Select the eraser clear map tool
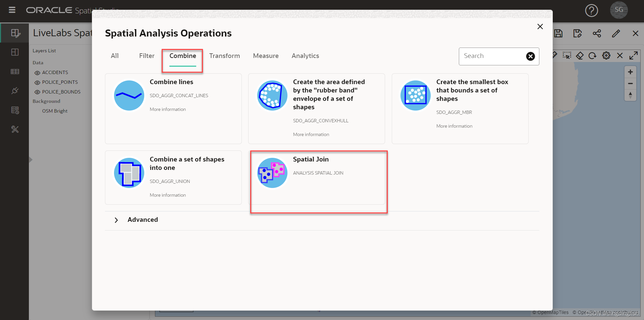 pos(580,55)
